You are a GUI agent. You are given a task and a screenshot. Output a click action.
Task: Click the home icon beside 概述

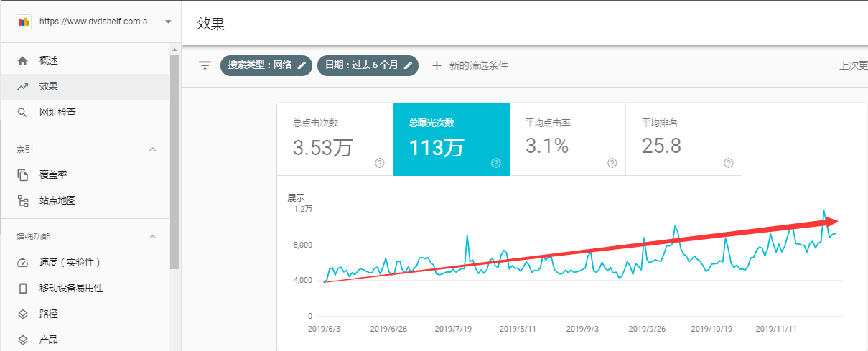23,61
